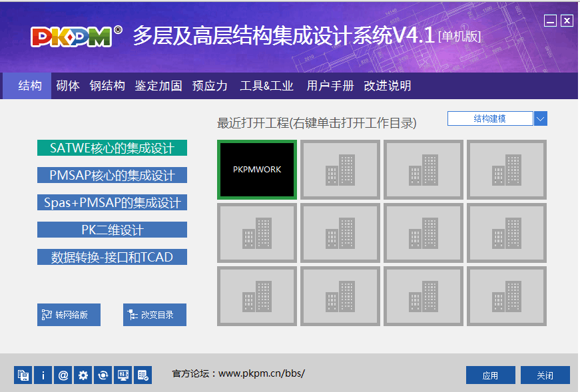Click the empty project slot directly below PKPMWORK

pos(257,233)
